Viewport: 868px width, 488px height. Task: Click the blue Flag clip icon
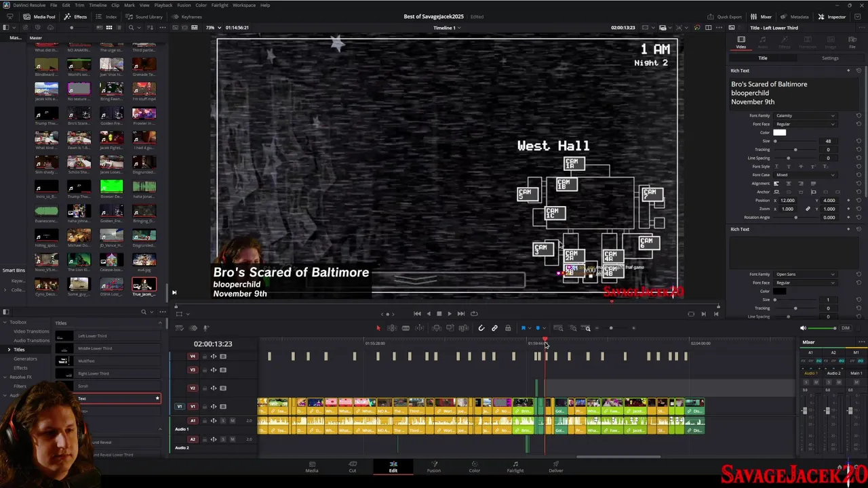(x=524, y=328)
